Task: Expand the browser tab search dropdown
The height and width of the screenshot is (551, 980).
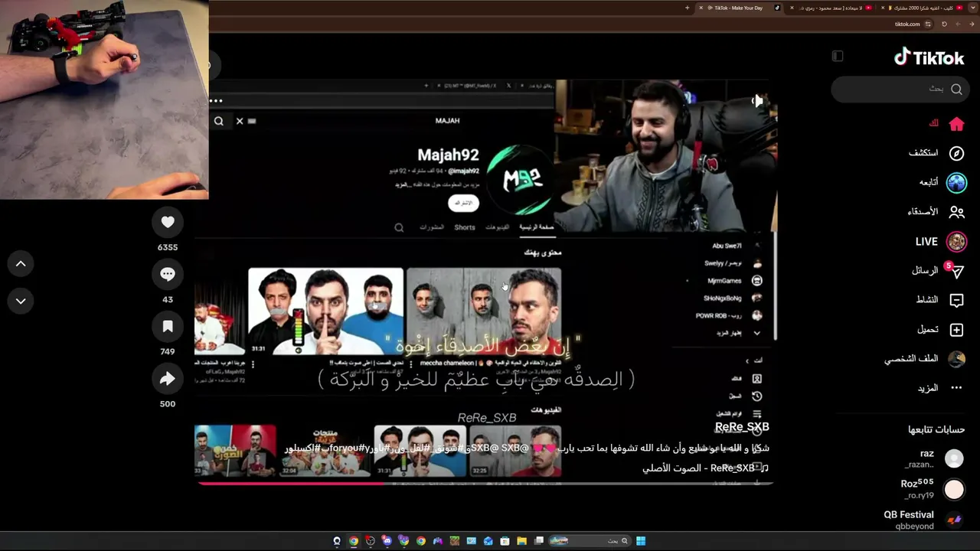Action: (x=972, y=8)
